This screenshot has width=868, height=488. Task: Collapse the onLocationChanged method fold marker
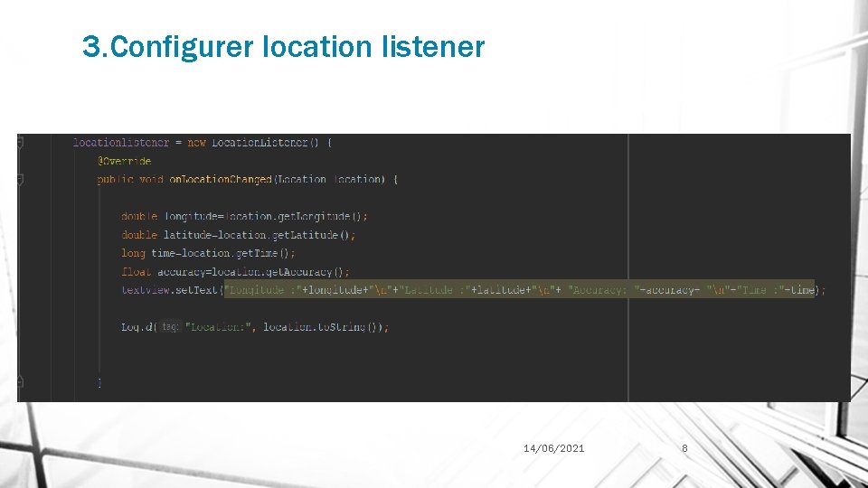pos(21,179)
